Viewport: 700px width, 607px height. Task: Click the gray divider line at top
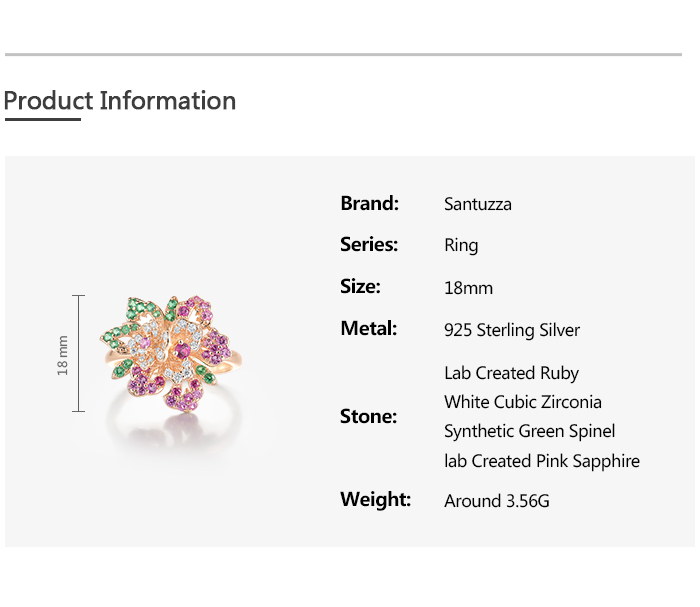(x=343, y=54)
